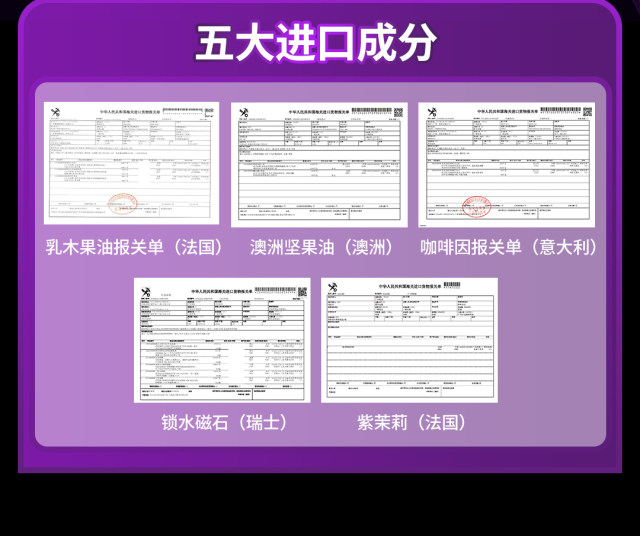640x536 pixels.
Task: Click the 乳木果油报关单（法国）caption
Action: [136, 246]
